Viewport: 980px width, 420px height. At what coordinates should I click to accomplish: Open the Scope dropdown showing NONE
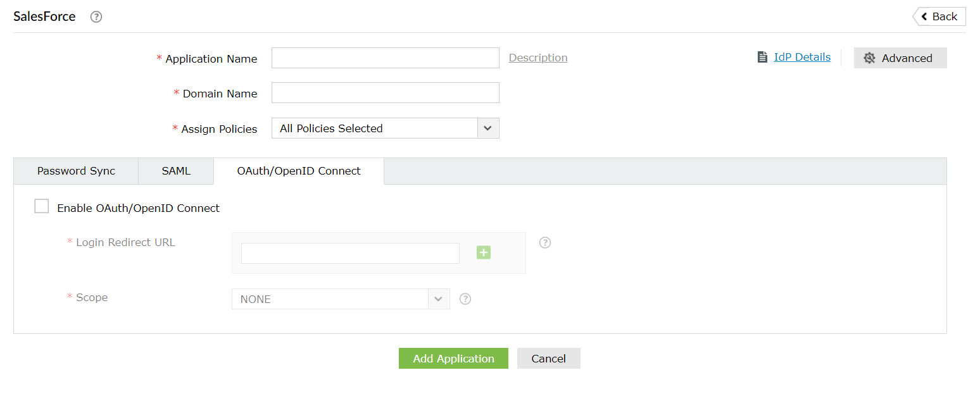[341, 299]
